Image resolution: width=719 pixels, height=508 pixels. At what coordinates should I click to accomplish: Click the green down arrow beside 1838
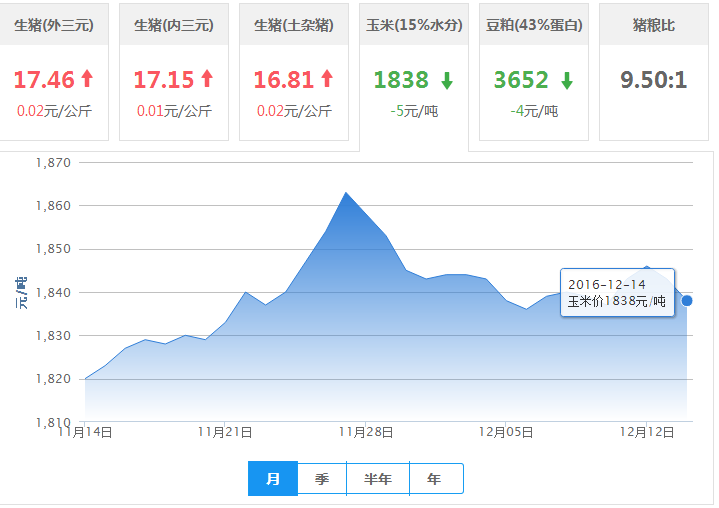pos(447,81)
